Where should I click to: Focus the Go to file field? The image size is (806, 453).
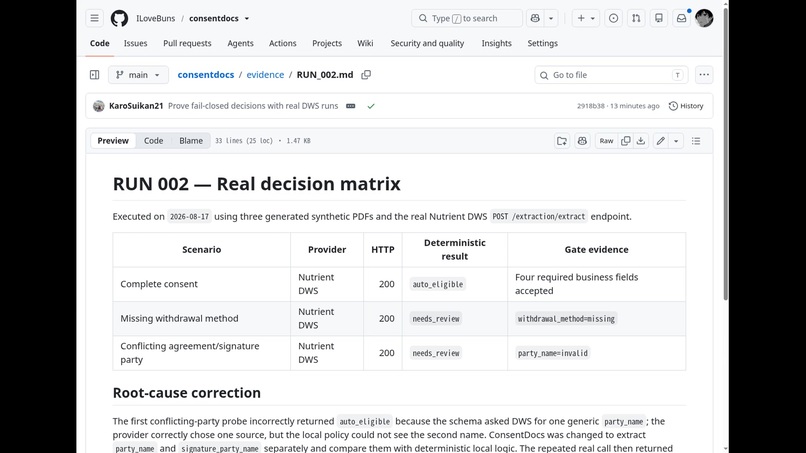611,75
